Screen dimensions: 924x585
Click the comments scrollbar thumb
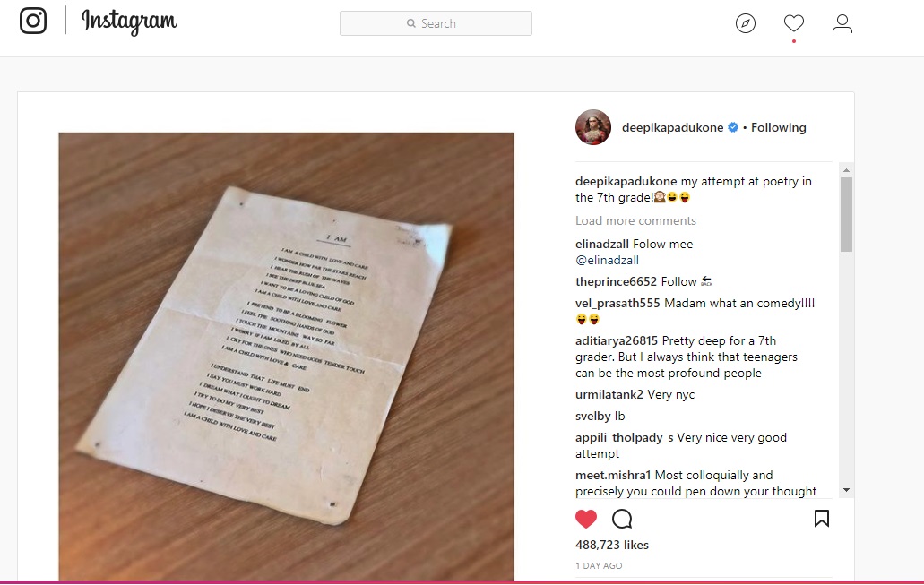[846, 214]
